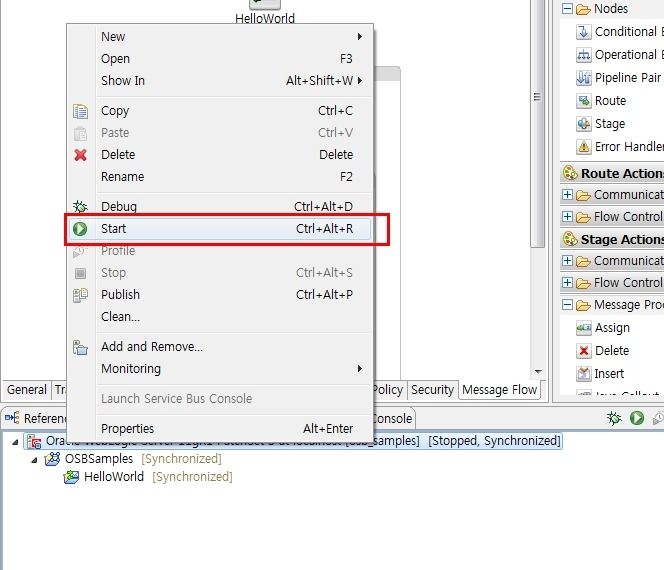The image size is (664, 570).
Task: Select the Stage node icon
Action: [x=584, y=124]
